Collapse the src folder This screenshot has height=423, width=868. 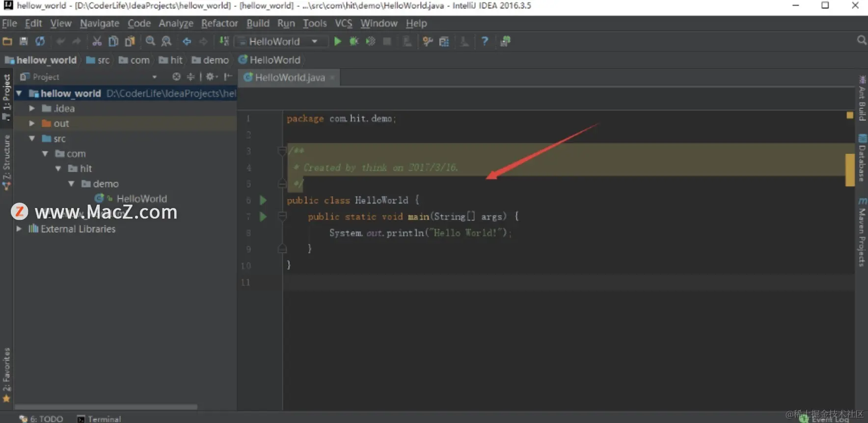pyautogui.click(x=32, y=139)
